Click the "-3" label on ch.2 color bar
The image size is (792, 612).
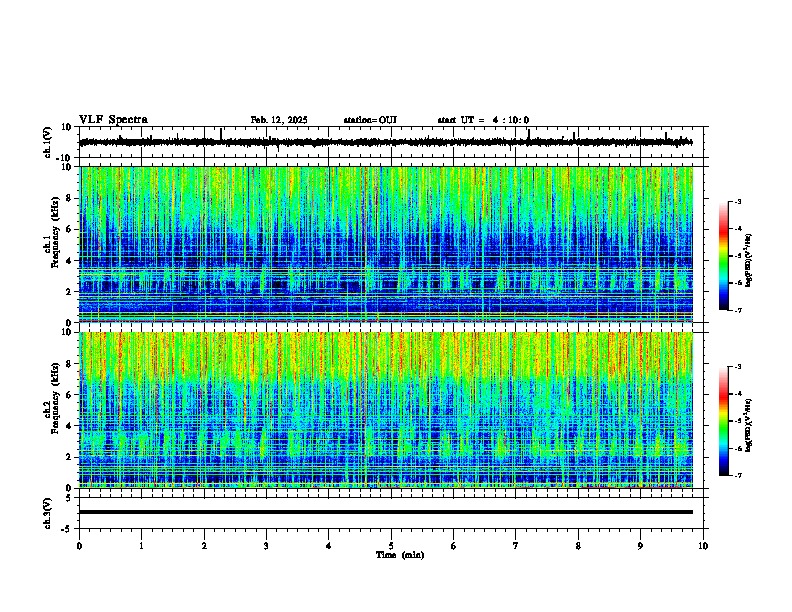737,367
